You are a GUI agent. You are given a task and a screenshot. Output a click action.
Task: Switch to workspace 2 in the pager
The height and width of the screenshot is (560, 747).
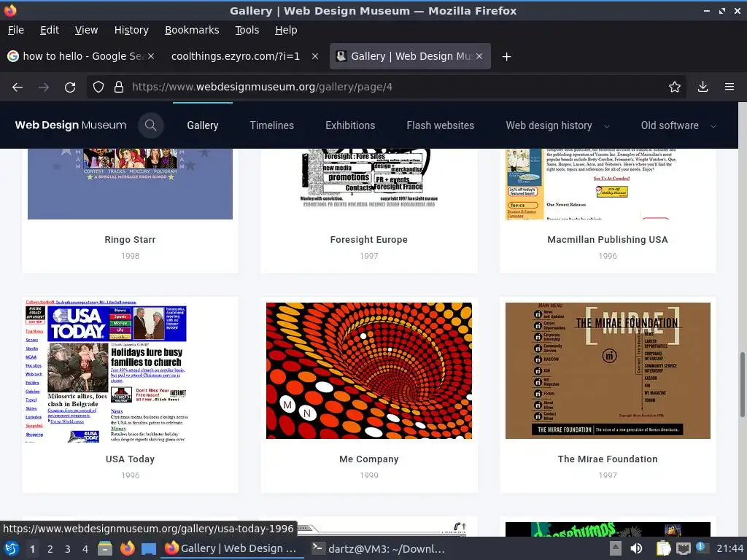[50, 549]
